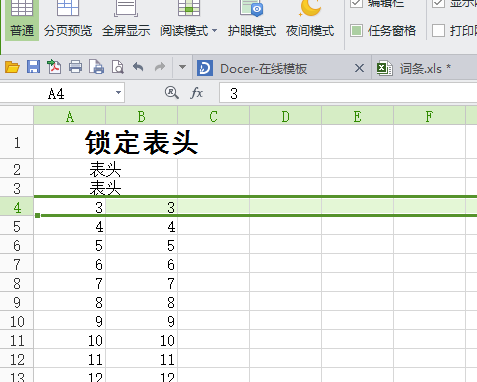Switch to Normal (普通) view

pyautogui.click(x=22, y=20)
